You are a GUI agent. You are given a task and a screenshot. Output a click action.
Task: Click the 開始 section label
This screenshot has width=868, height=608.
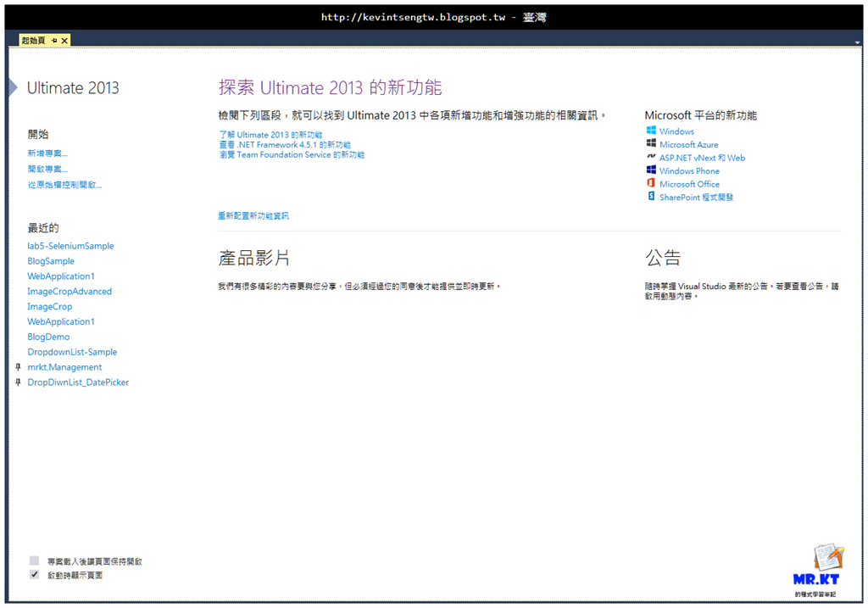[38, 134]
